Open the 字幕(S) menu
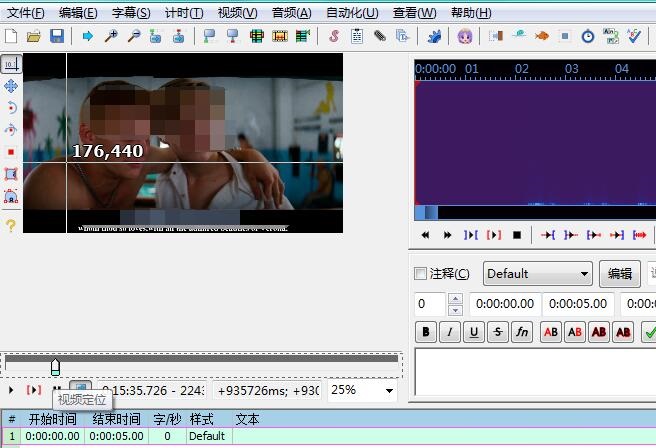656x448 pixels. (x=130, y=13)
